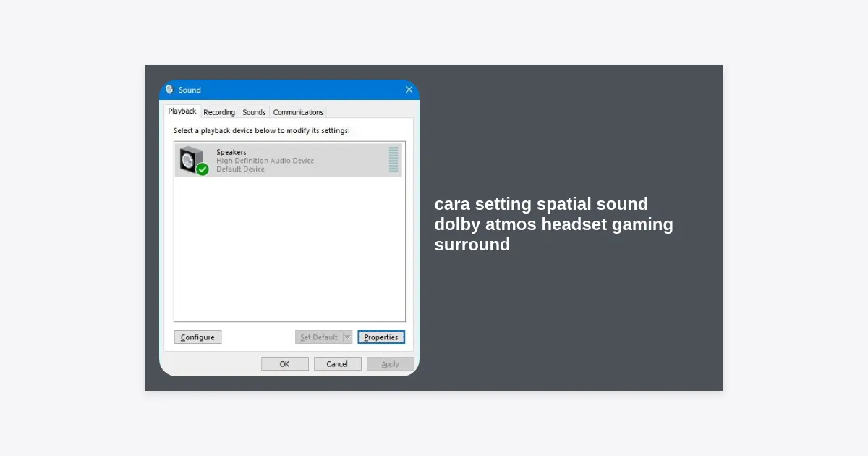The image size is (868, 456).
Task: Click the green default-device checkmark badge
Action: click(203, 169)
